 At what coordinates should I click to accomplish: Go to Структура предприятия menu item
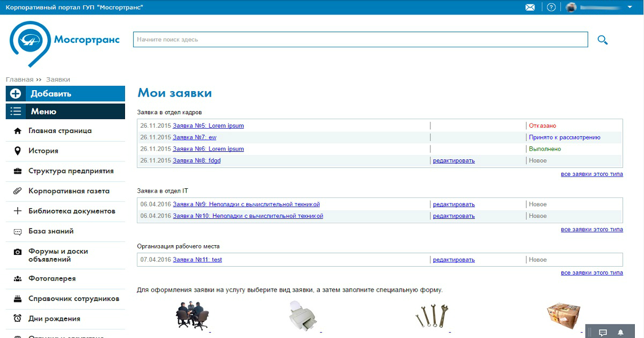pos(71,171)
